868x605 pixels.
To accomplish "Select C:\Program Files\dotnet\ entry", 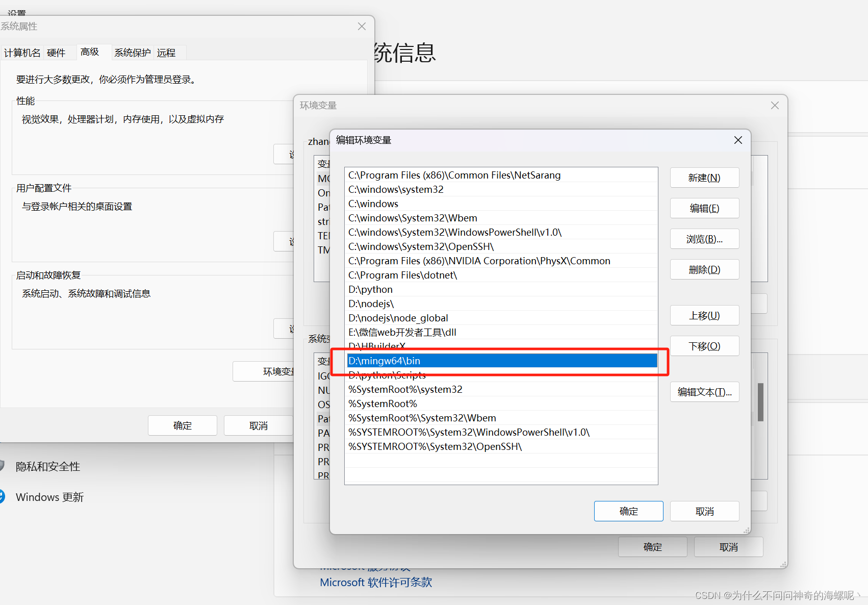I will click(x=501, y=275).
